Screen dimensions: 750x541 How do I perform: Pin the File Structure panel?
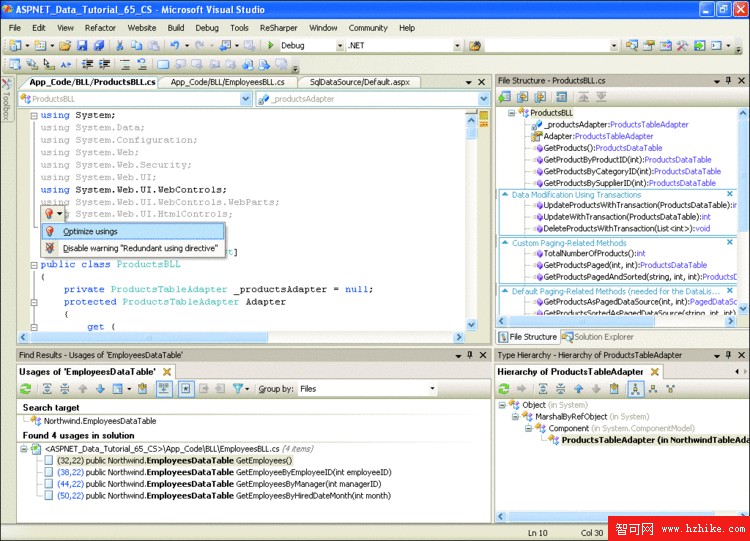coord(726,81)
